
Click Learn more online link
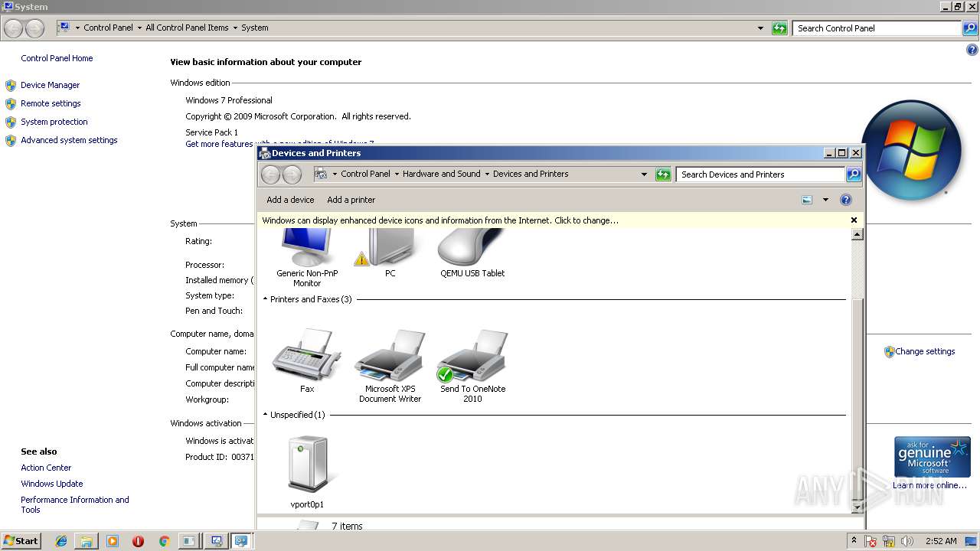pos(929,485)
